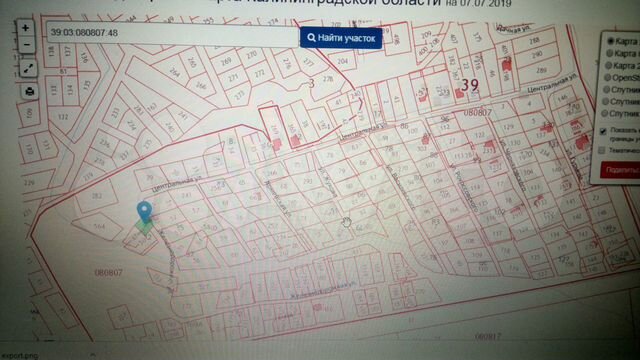Zoom in with the plus button
Viewport: 640px width, 360px height.
click(x=26, y=28)
